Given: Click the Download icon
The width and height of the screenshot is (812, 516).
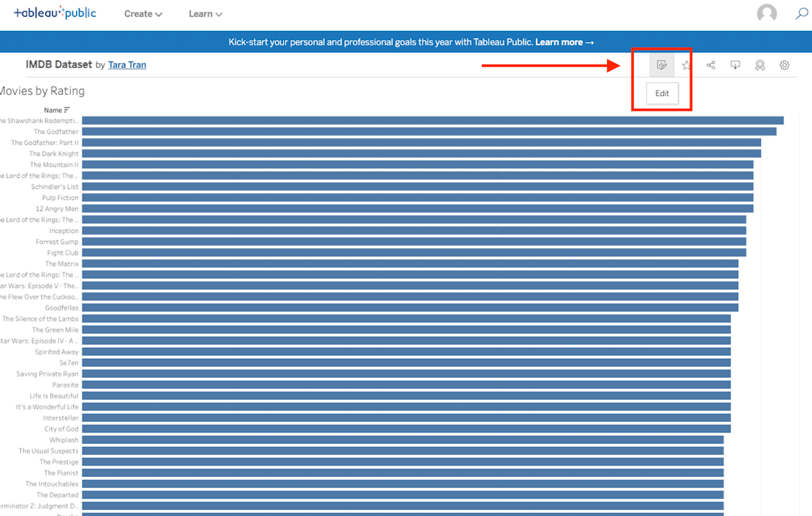Looking at the screenshot, I should click(735, 65).
